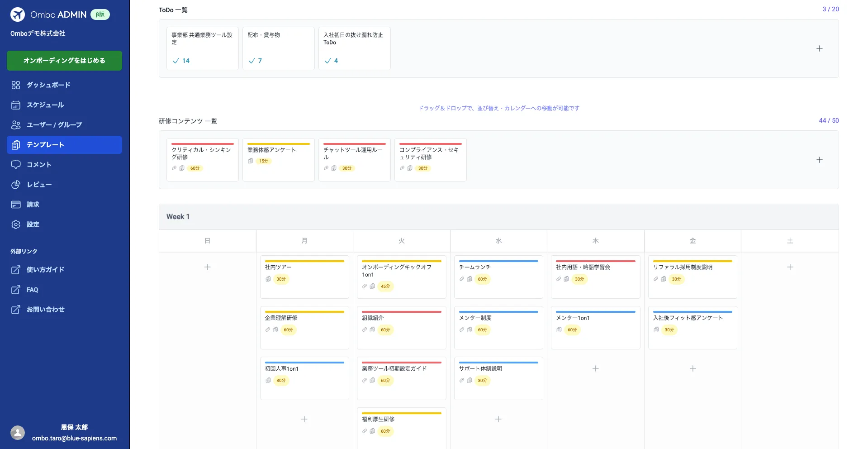Viewport: 868px width, 449px height.
Task: Click the Billing credit card icon
Action: click(x=16, y=205)
